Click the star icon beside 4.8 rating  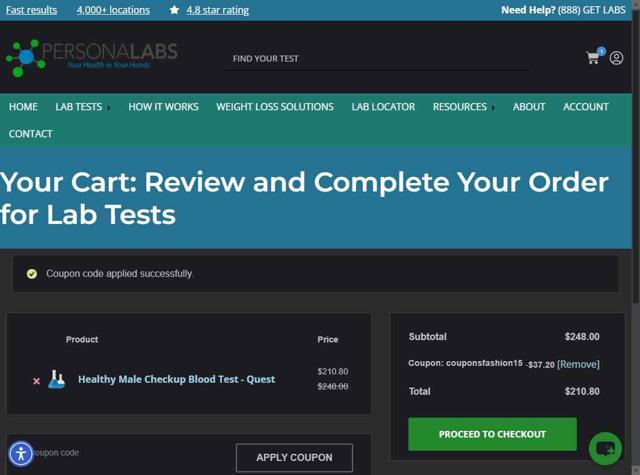click(x=174, y=10)
